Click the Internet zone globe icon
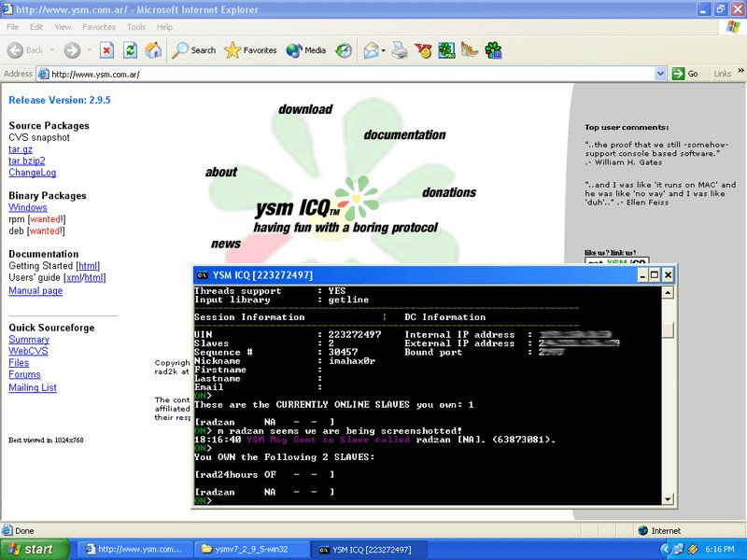Image resolution: width=747 pixels, height=560 pixels. (x=643, y=530)
